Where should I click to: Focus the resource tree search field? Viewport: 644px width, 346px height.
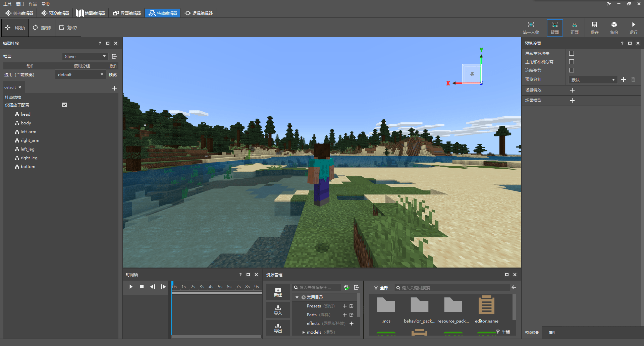point(317,288)
